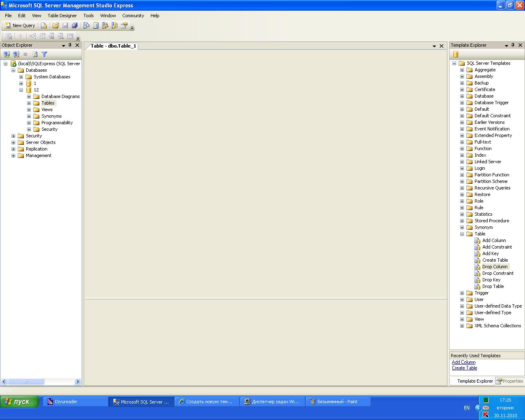Viewport: 525px width, 420px height.
Task: Switch to Djvureader in the taskbar
Action: pyautogui.click(x=75, y=402)
